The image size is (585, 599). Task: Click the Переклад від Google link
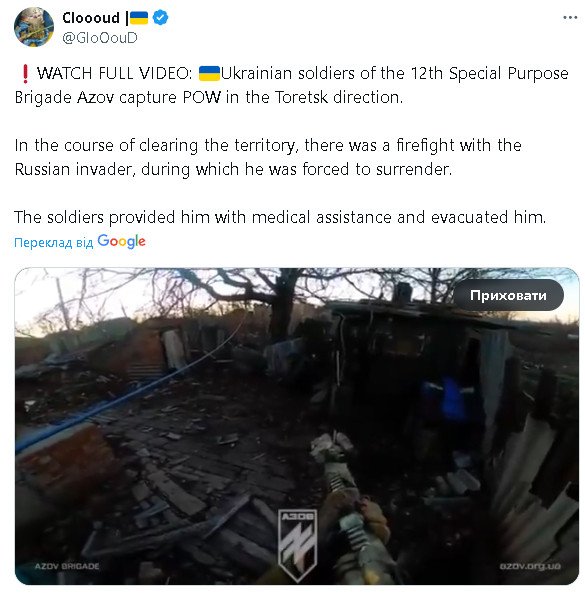[x=80, y=241]
